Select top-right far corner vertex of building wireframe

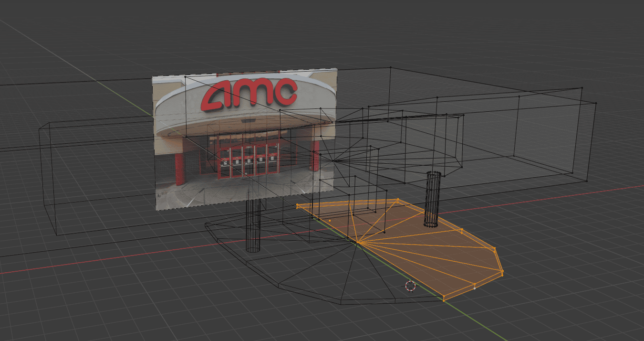pyautogui.click(x=582, y=88)
